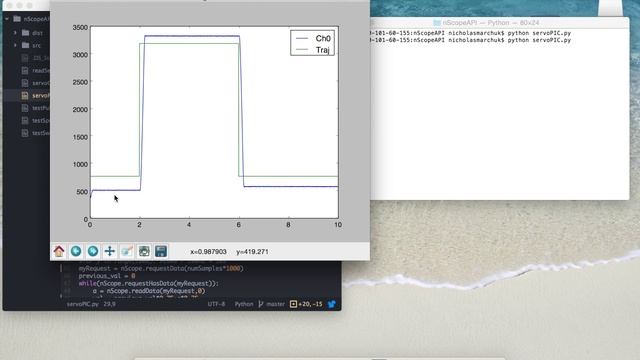Click the dimmed .DS_ file in sidebar
Image resolution: width=640 pixels, height=360 pixels.
click(x=40, y=58)
